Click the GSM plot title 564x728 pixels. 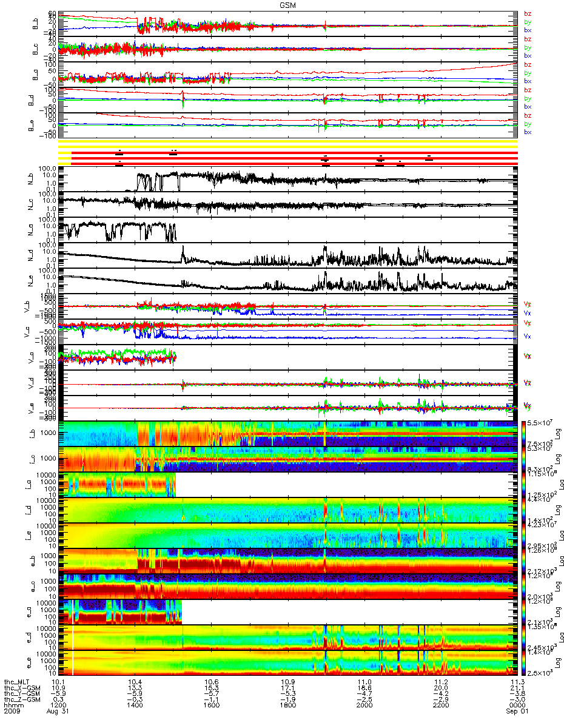[x=287, y=4]
